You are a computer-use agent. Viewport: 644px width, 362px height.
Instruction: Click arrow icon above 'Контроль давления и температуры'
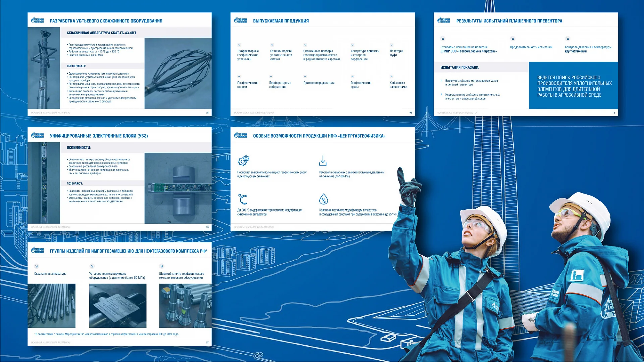(567, 39)
